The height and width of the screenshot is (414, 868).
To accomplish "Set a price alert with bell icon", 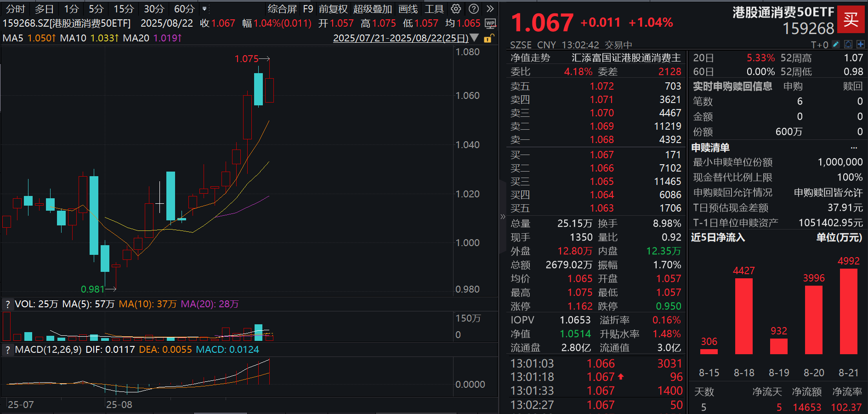I will click(x=848, y=44).
